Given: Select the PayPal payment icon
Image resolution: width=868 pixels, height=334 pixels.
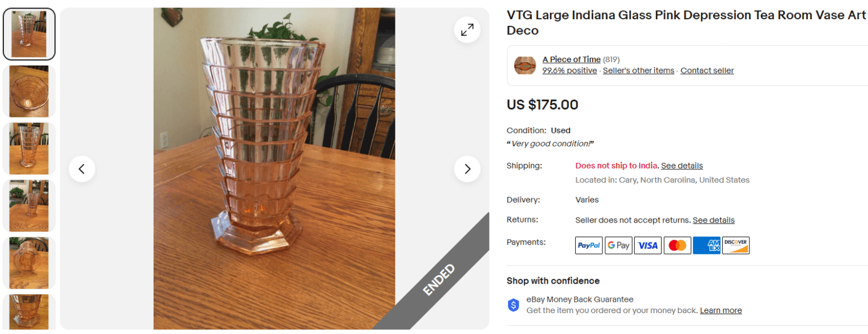Looking at the screenshot, I should click(588, 245).
